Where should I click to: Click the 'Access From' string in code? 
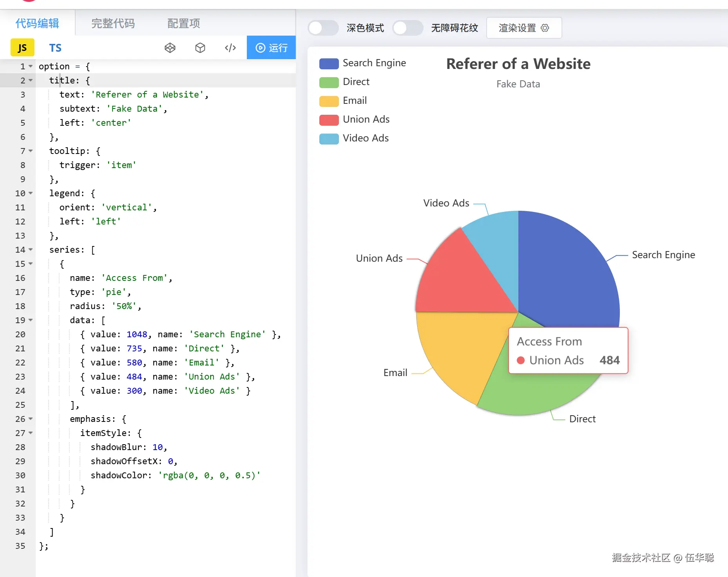click(134, 278)
